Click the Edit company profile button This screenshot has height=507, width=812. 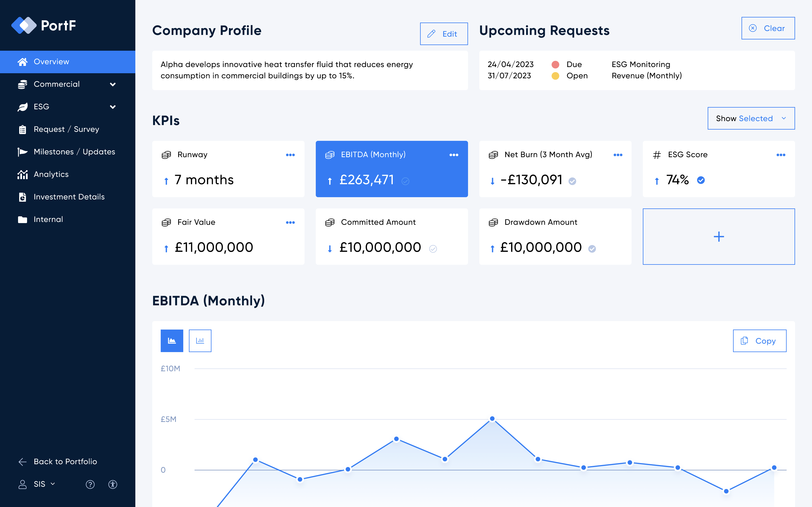click(443, 34)
